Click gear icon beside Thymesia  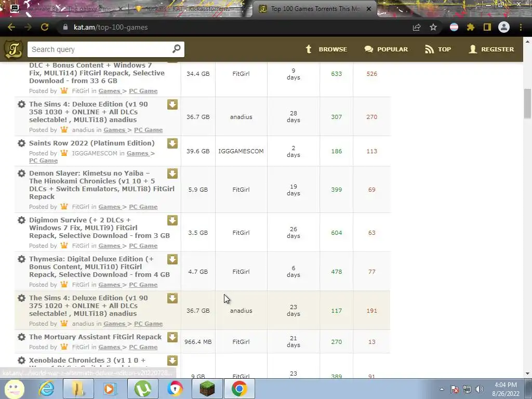pyautogui.click(x=21, y=259)
